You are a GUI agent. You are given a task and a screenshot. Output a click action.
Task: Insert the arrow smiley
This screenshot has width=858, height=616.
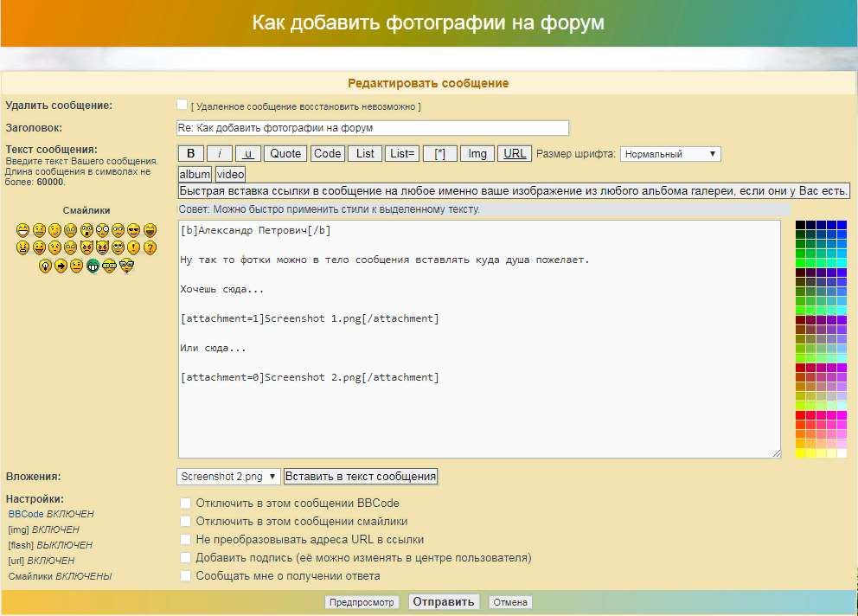pos(61,266)
